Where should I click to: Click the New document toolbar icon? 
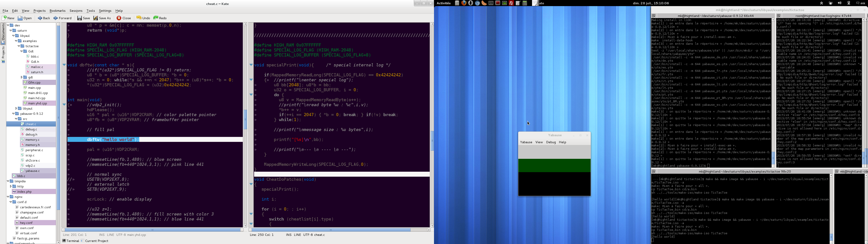[x=5, y=18]
